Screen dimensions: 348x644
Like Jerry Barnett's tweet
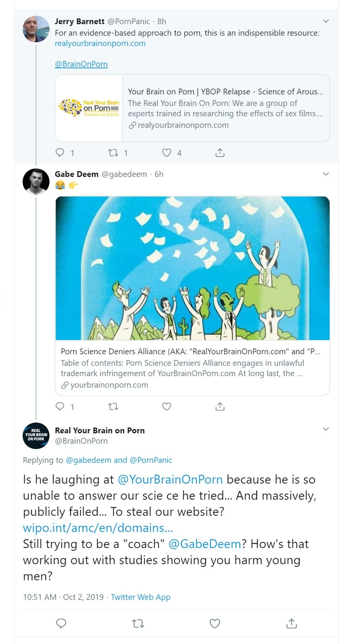point(167,153)
